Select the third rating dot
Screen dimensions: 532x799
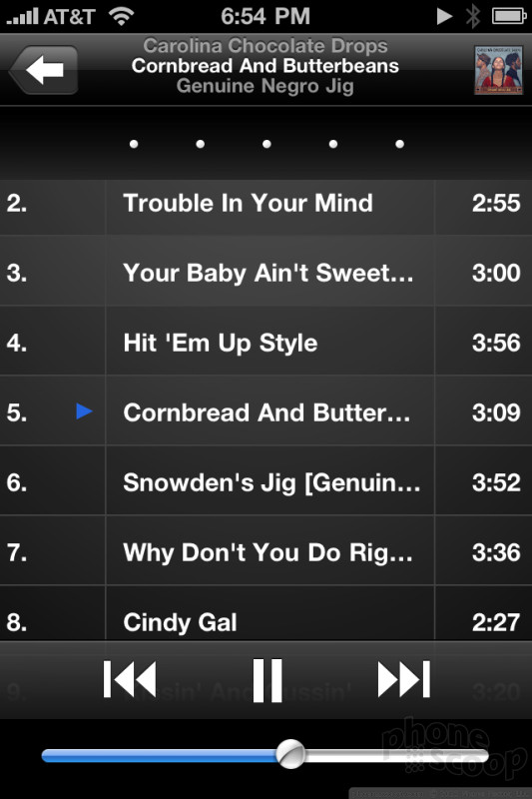(266, 144)
